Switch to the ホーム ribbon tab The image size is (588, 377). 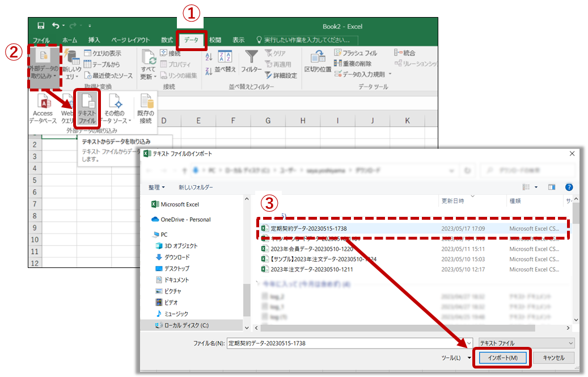point(70,40)
